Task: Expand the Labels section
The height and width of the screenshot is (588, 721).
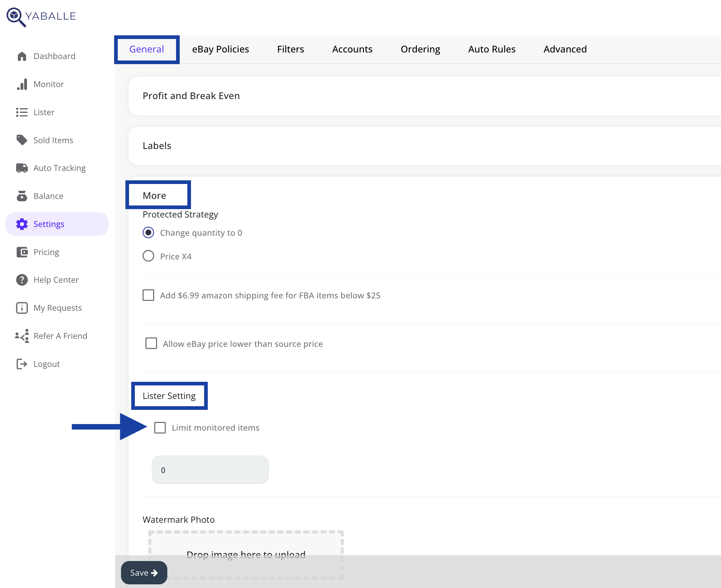Action: click(157, 146)
